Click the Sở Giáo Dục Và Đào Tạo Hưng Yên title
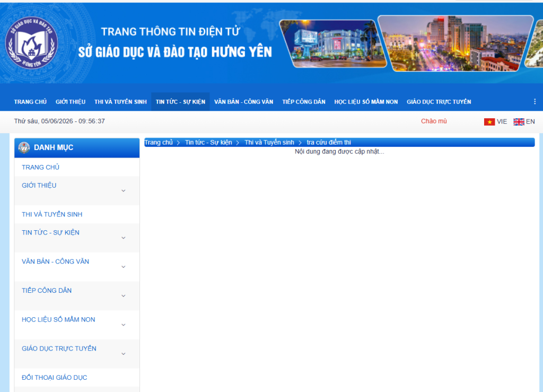Viewport: 543px width, 392px height. point(175,52)
